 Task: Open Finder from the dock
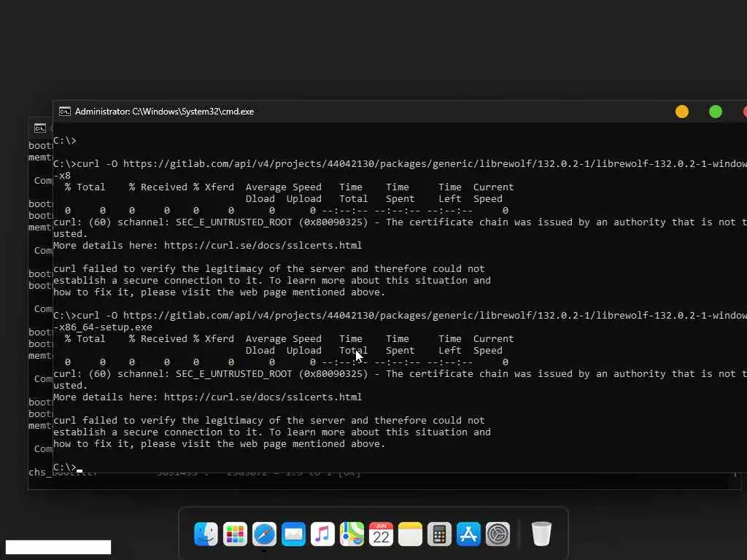click(206, 534)
